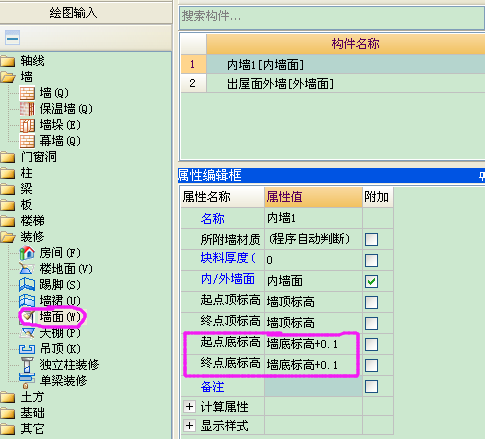Screen dimensions: 485x439
Task: Select the 楼地面(V) floor icon
Action: (x=27, y=269)
